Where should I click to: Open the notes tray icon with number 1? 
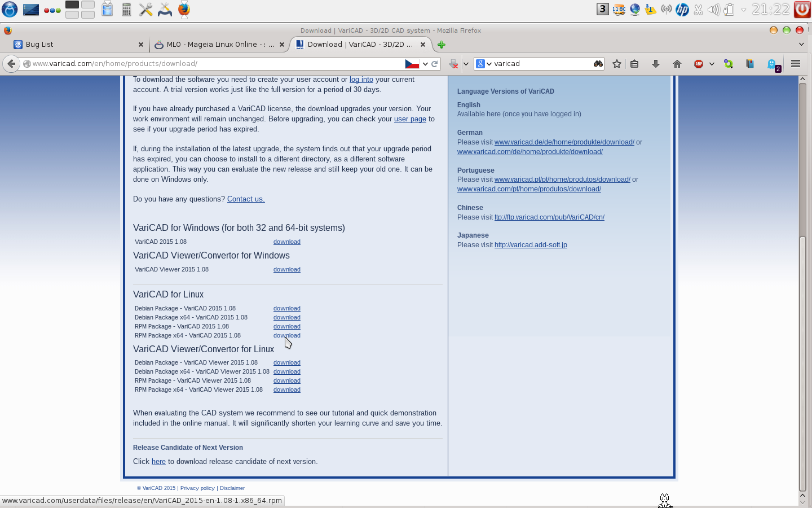point(650,10)
